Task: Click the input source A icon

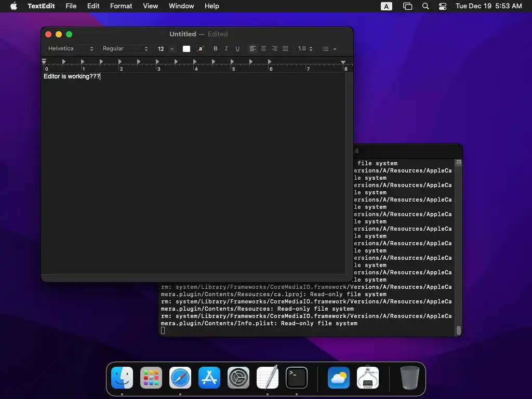Action: click(387, 6)
